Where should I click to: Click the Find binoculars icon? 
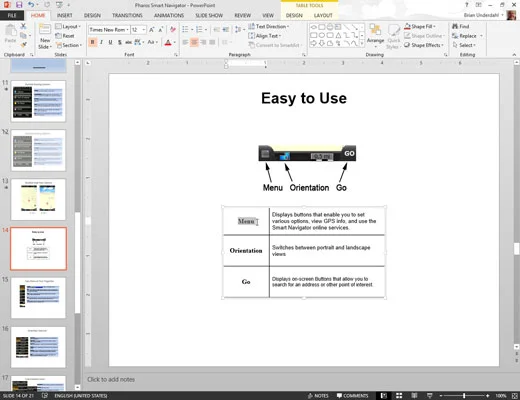[455, 26]
